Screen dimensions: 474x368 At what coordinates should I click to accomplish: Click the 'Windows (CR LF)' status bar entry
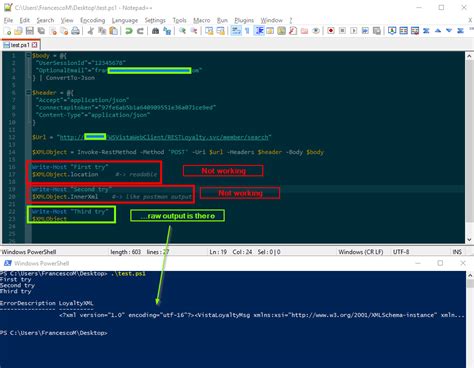click(x=361, y=252)
